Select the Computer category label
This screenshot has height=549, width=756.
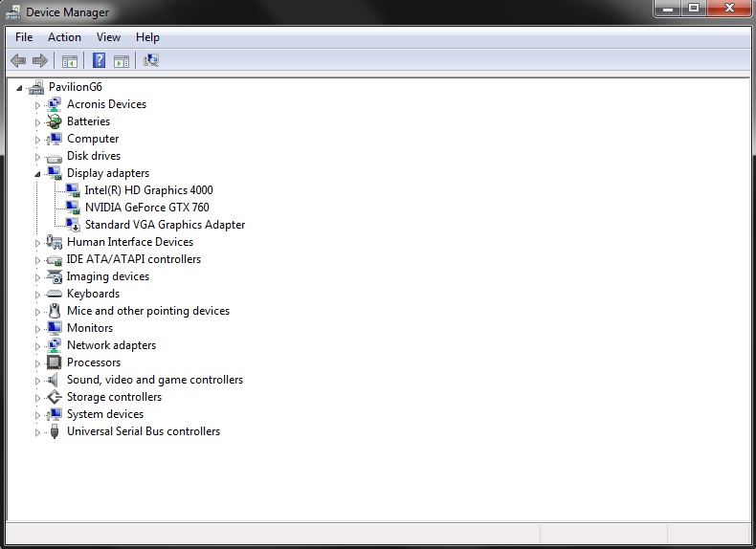[x=93, y=139]
